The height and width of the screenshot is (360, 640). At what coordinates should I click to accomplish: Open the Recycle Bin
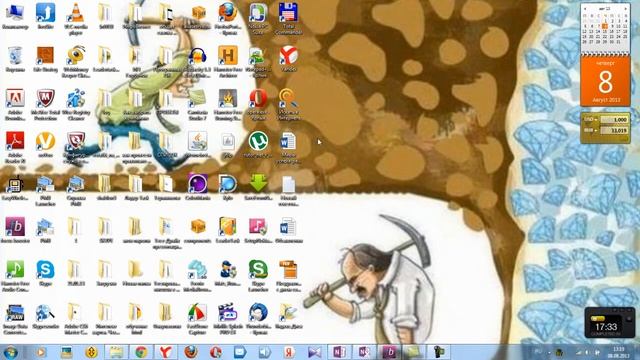click(15, 59)
